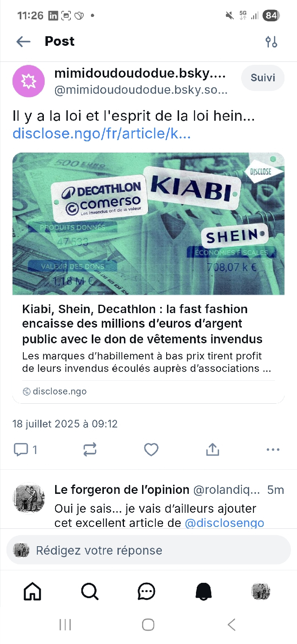The image size is (297, 644).
Task: Open Chat messages tab
Action: [146, 591]
